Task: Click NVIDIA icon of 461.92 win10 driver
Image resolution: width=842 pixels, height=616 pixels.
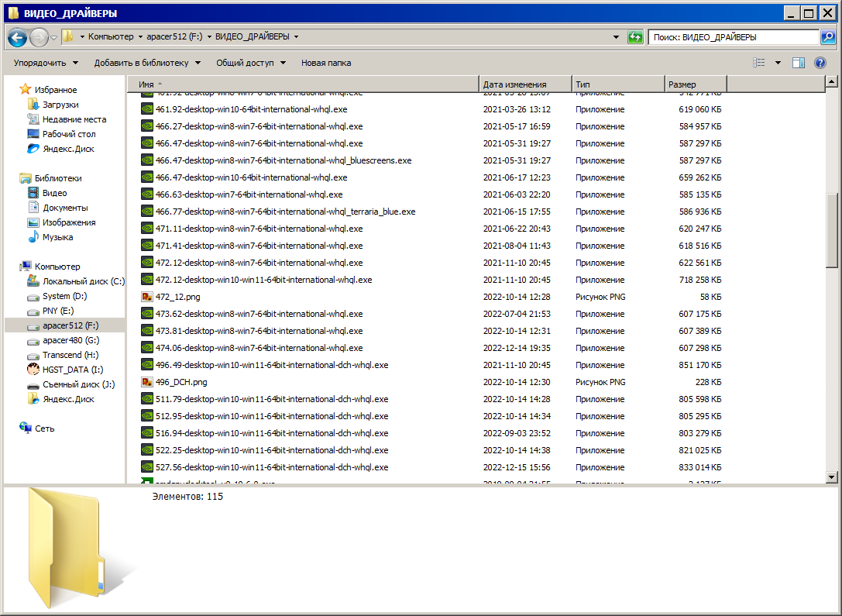Action: coord(146,109)
